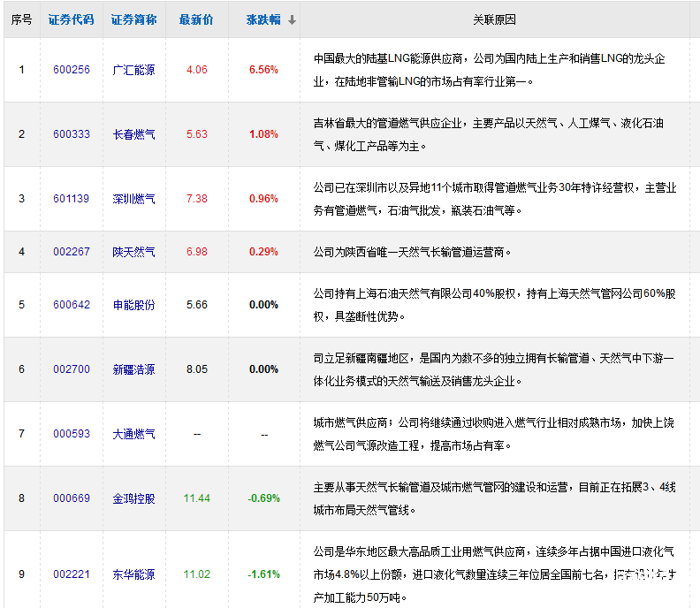The image size is (700, 608).
Task: Click the 华东地区 industrial gas reason text
Action: pyautogui.click(x=495, y=574)
